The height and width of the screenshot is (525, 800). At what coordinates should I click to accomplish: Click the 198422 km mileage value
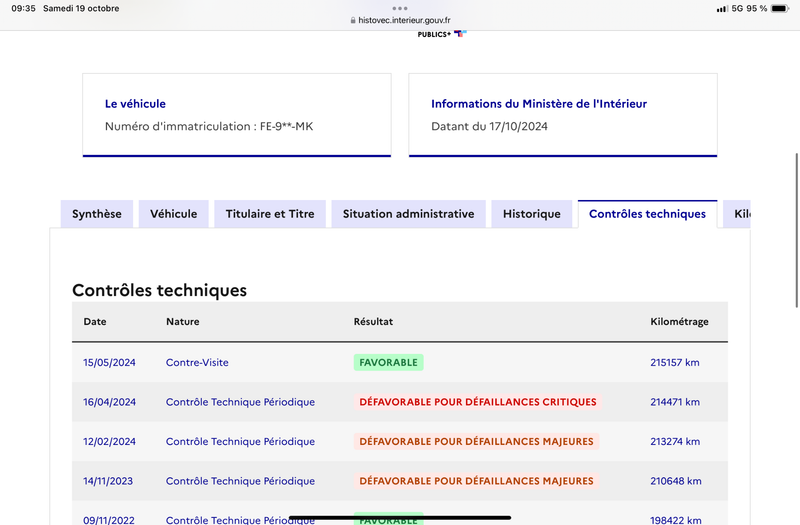pyautogui.click(x=676, y=520)
